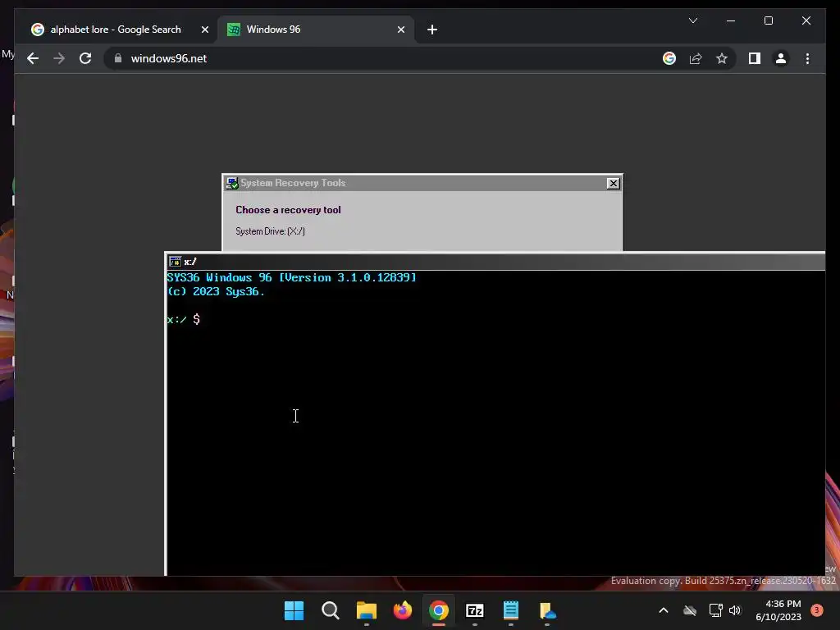The height and width of the screenshot is (630, 840).
Task: Click the x:/ terminal title bar text
Action: coord(190,262)
